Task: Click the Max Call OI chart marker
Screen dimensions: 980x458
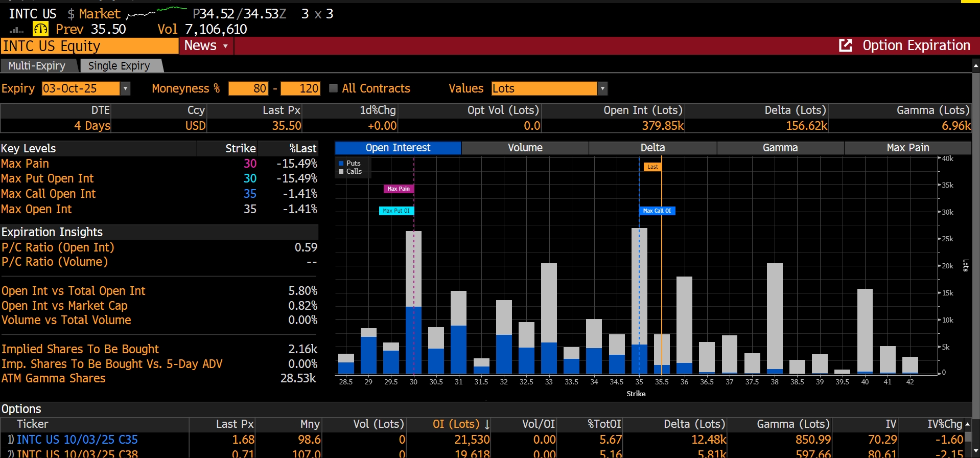Action: click(657, 211)
